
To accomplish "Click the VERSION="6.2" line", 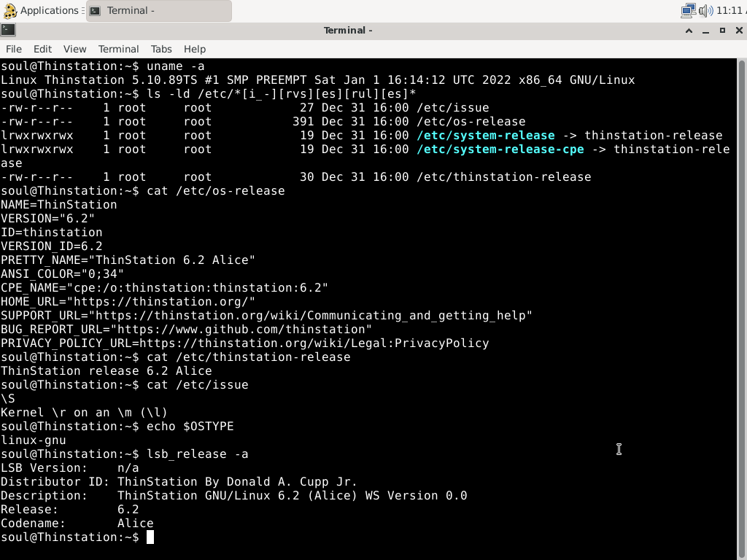I will tap(47, 219).
